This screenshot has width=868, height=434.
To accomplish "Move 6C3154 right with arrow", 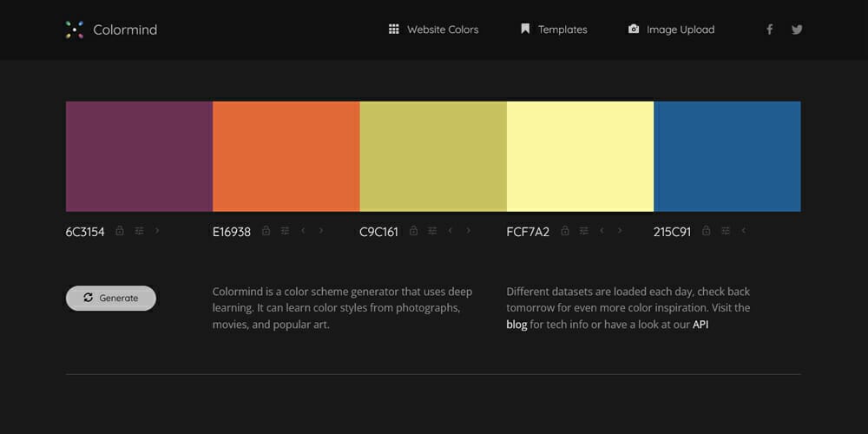I will 157,230.
